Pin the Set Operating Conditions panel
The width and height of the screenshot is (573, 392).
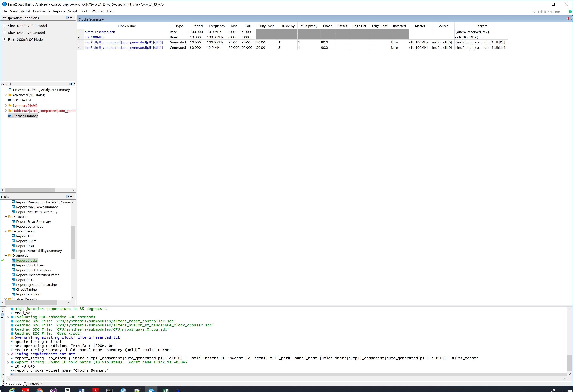pyautogui.click(x=68, y=18)
